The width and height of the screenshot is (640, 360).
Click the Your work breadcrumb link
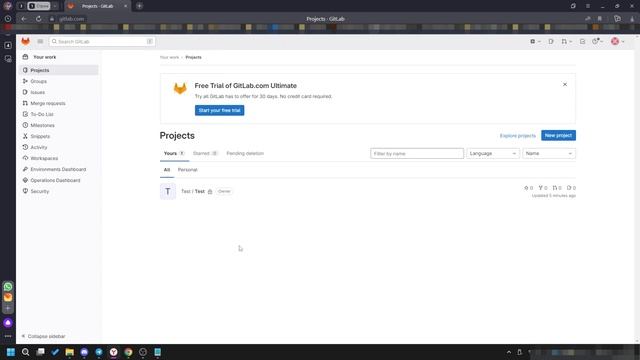[x=169, y=58]
